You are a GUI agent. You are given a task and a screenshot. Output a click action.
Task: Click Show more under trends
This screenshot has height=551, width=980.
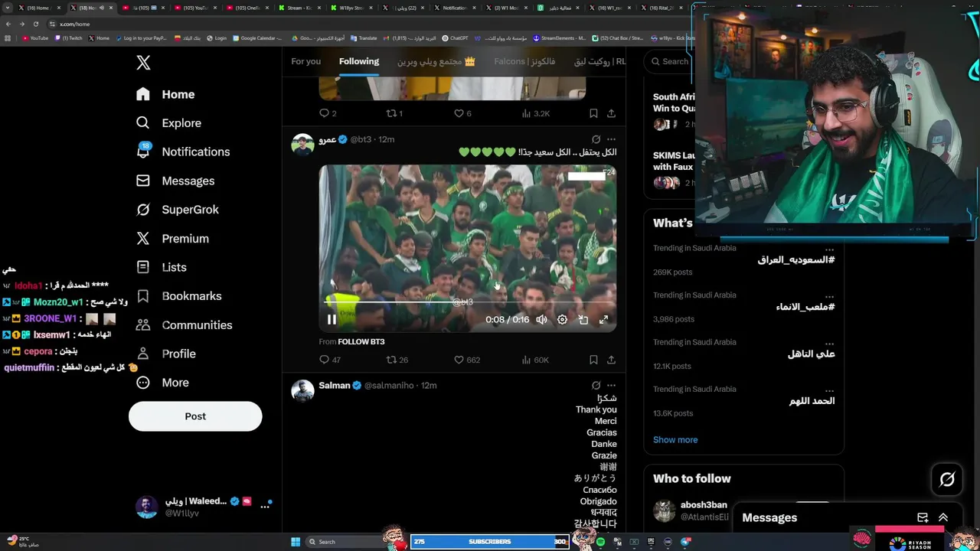pos(675,440)
